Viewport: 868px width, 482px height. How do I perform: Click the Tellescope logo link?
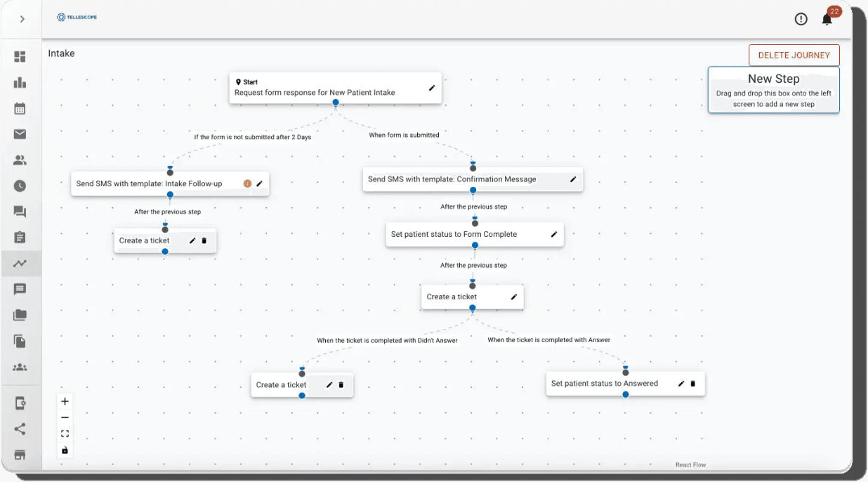click(x=77, y=17)
